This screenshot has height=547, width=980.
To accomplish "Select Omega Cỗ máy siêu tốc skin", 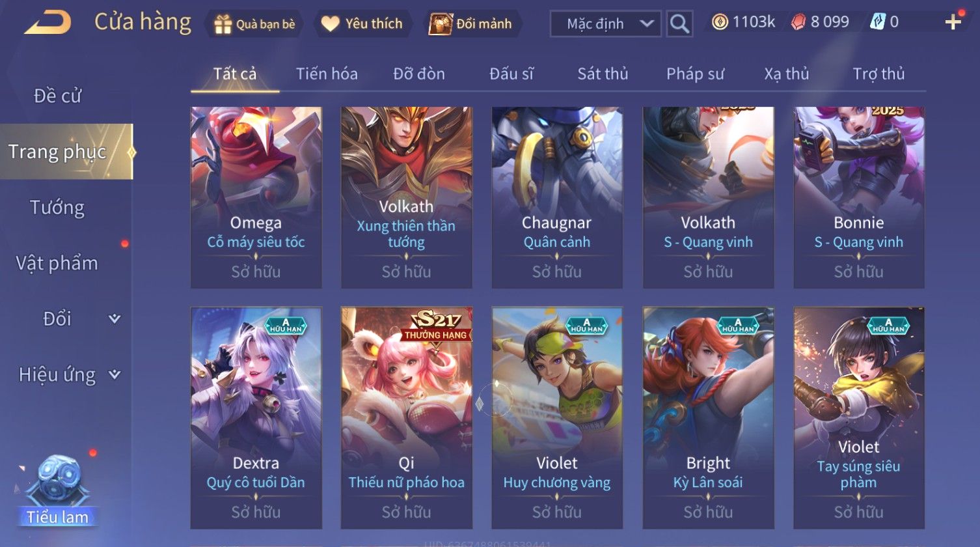I will (256, 197).
